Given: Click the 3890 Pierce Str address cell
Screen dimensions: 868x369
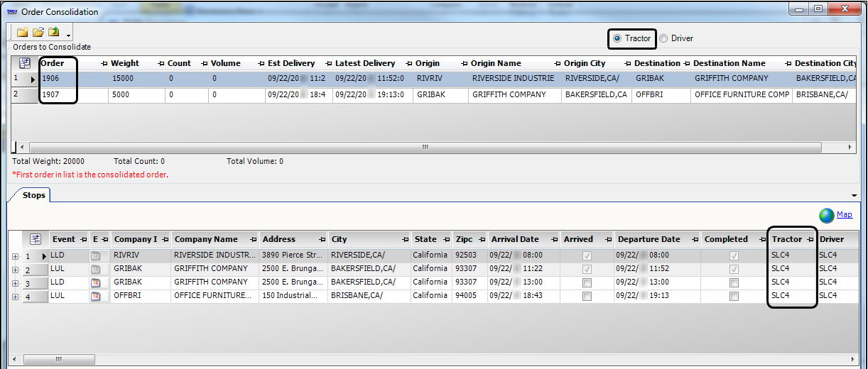Looking at the screenshot, I should click(x=293, y=255).
